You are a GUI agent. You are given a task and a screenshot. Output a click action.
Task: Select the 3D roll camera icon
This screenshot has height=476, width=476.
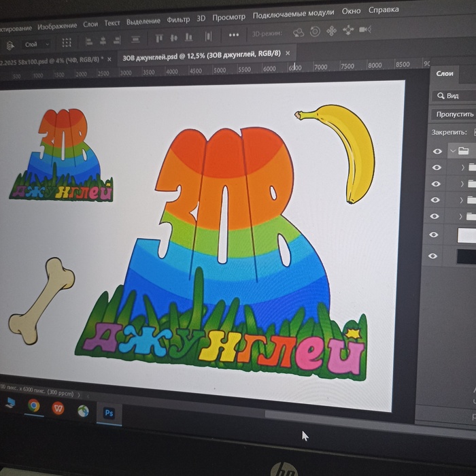pos(315,31)
